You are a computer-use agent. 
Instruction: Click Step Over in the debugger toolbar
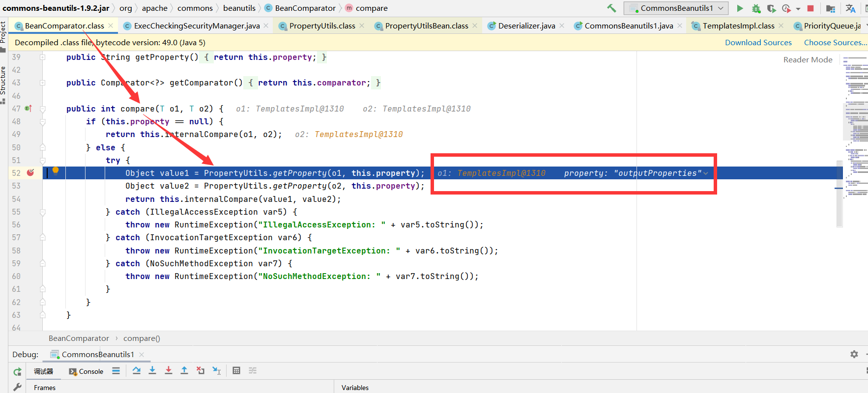click(x=137, y=370)
